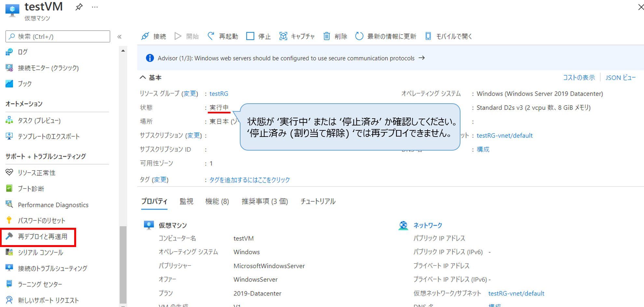Click the pin icon next to testVM

click(79, 7)
